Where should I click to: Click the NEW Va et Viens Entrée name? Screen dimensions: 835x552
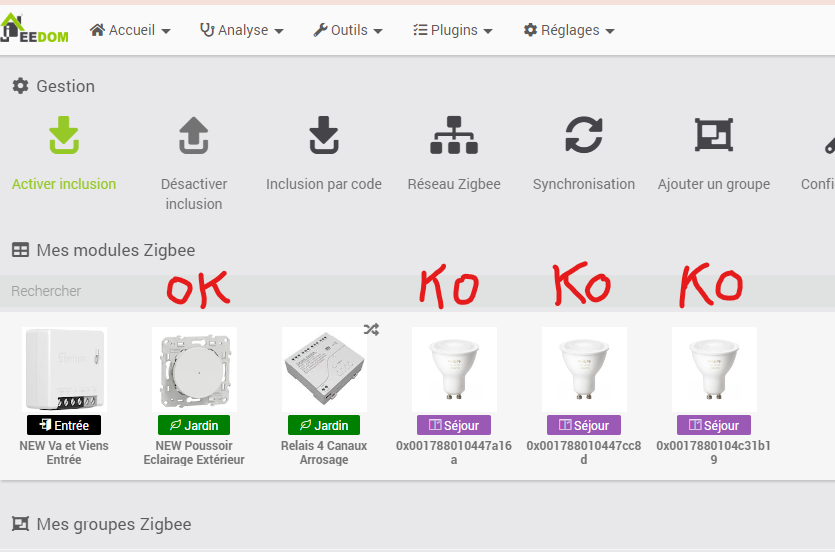point(64,452)
